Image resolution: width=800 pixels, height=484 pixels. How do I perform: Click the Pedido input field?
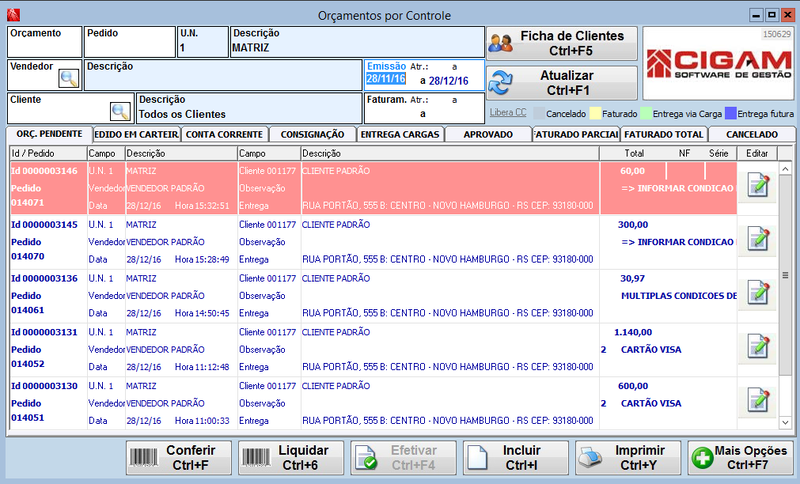coord(130,42)
